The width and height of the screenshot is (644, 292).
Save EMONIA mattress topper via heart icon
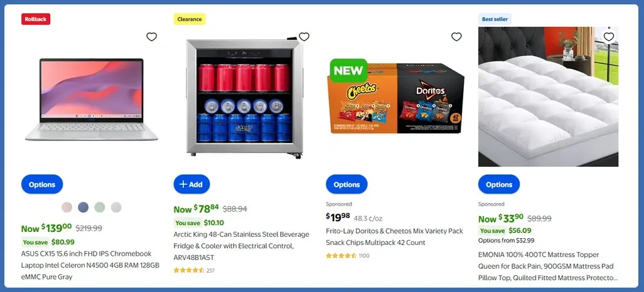click(609, 37)
